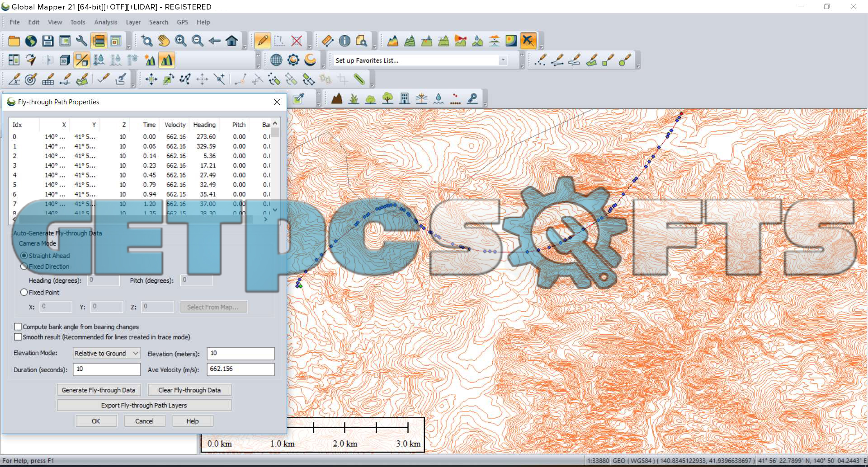
Task: Select the Digitizer pencil tool
Action: point(262,41)
